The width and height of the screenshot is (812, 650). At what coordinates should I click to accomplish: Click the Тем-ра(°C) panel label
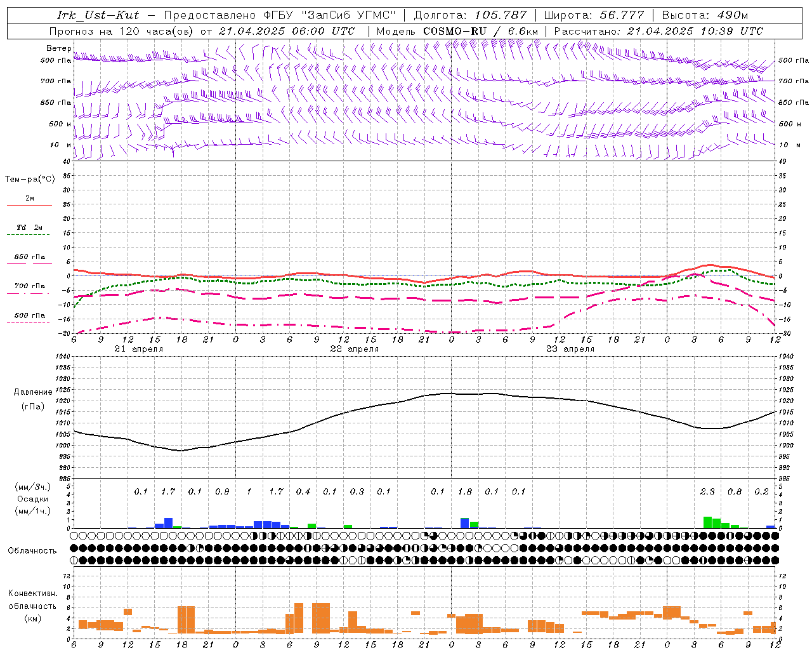pos(30,180)
